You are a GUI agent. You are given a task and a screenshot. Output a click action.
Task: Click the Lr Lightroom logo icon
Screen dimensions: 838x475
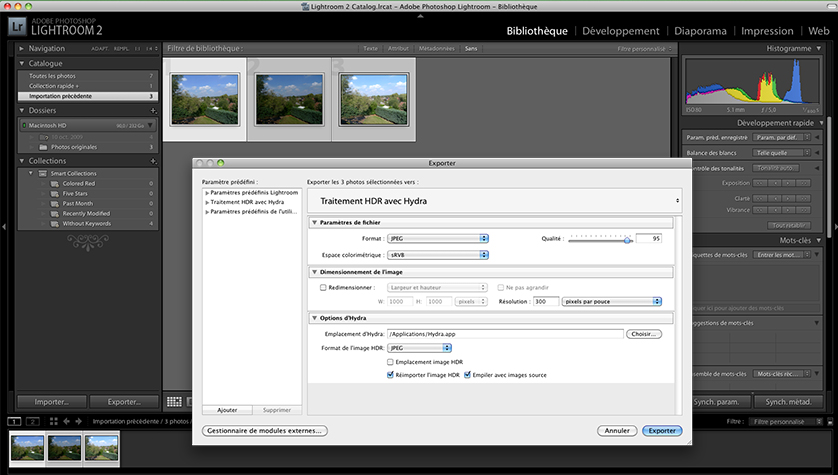click(x=17, y=27)
